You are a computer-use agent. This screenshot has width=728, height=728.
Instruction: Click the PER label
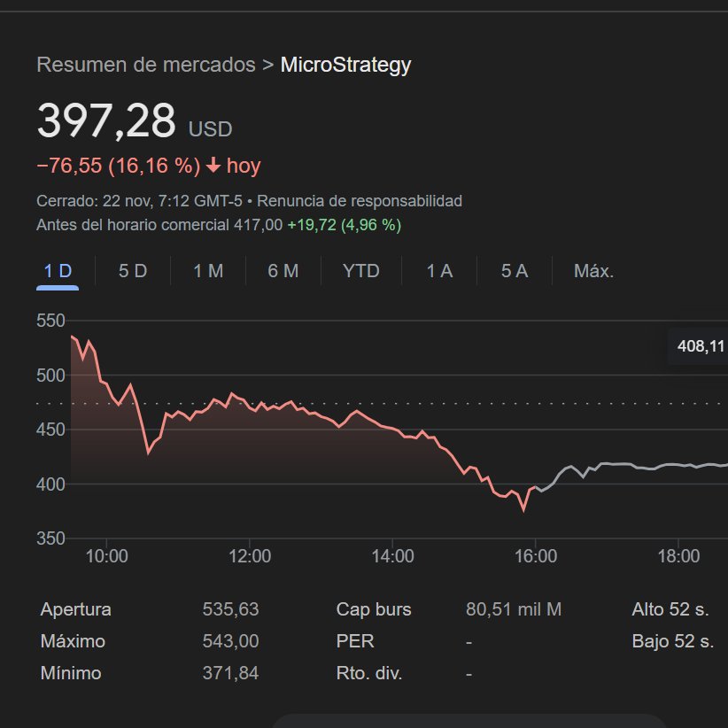click(x=355, y=641)
